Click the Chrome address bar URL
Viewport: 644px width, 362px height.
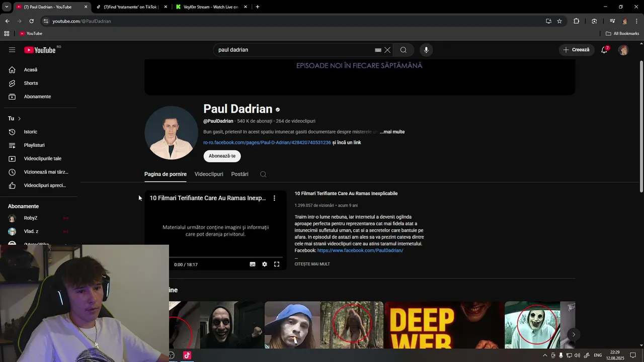pos(82,21)
